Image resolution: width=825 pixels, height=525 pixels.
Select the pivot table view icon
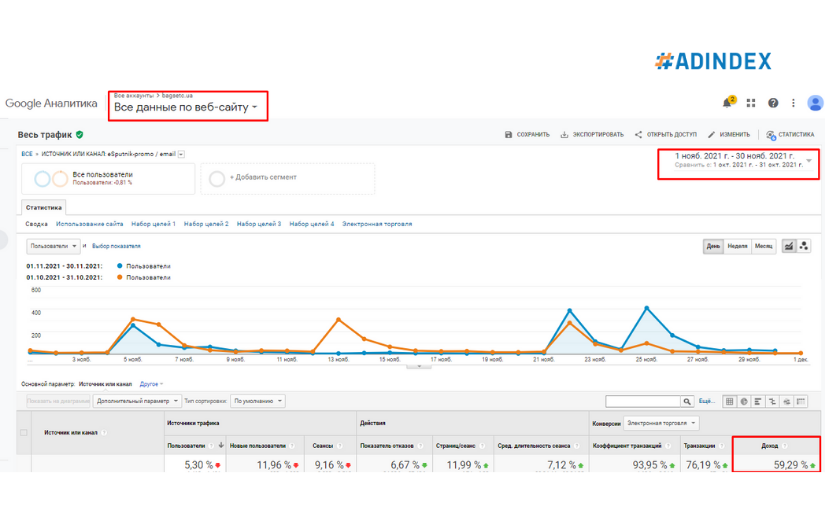tap(801, 401)
